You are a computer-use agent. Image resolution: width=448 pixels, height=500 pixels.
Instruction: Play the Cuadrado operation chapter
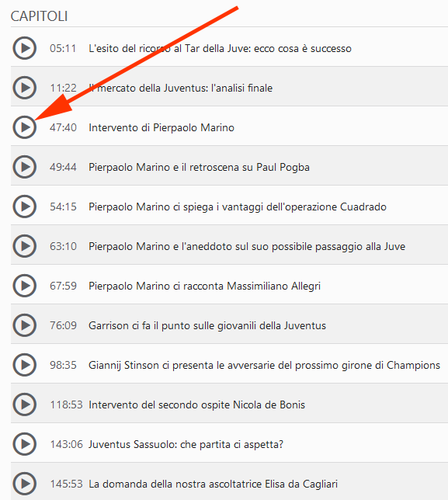(24, 207)
